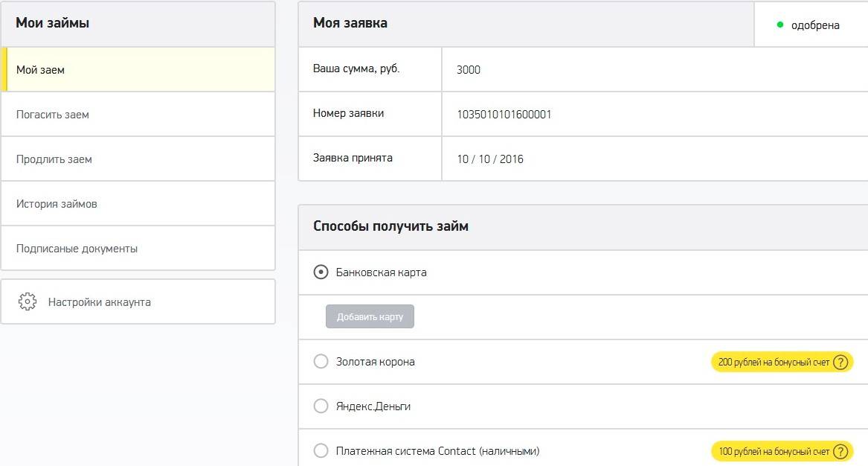
Task: Select Яндекс.Деньги radio option
Action: (x=321, y=406)
